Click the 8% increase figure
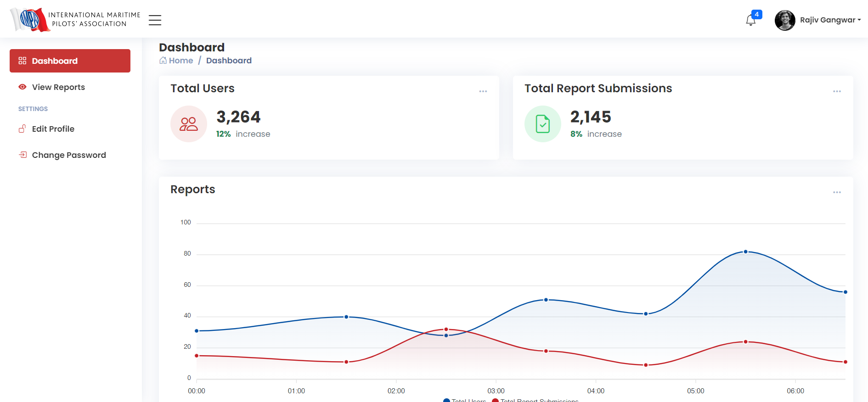 (x=576, y=134)
